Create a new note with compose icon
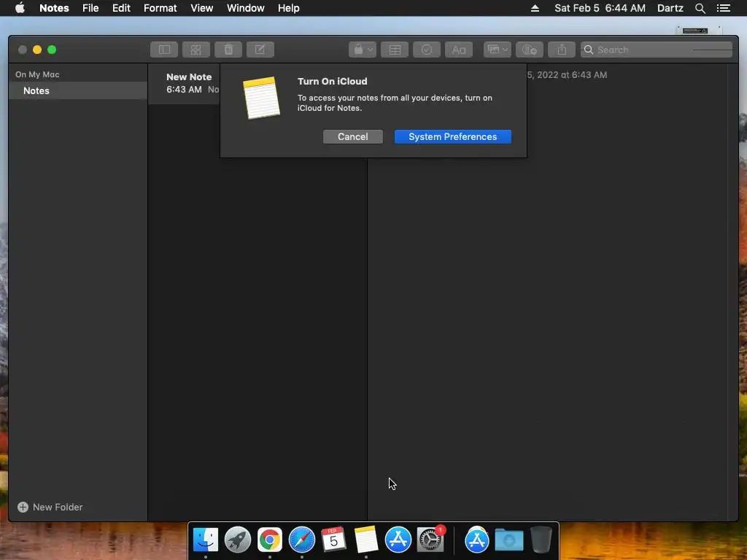 click(x=260, y=50)
